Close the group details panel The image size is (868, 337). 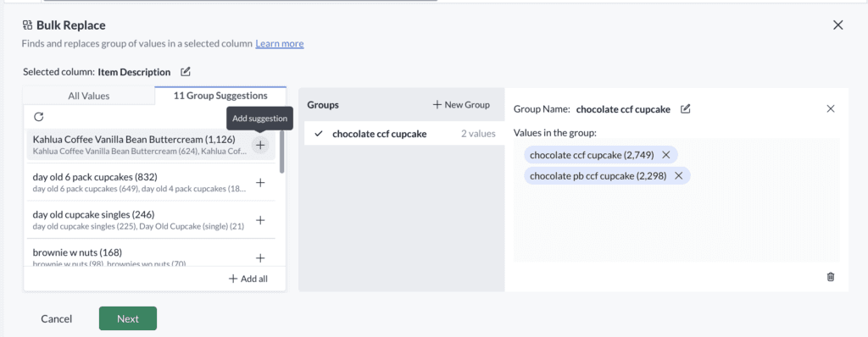pos(831,108)
